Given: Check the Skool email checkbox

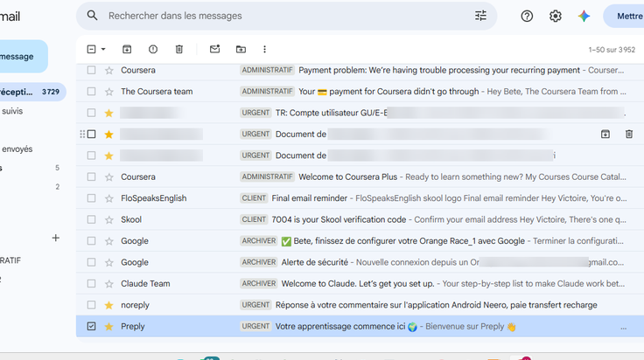Looking at the screenshot, I should pyautogui.click(x=91, y=220).
